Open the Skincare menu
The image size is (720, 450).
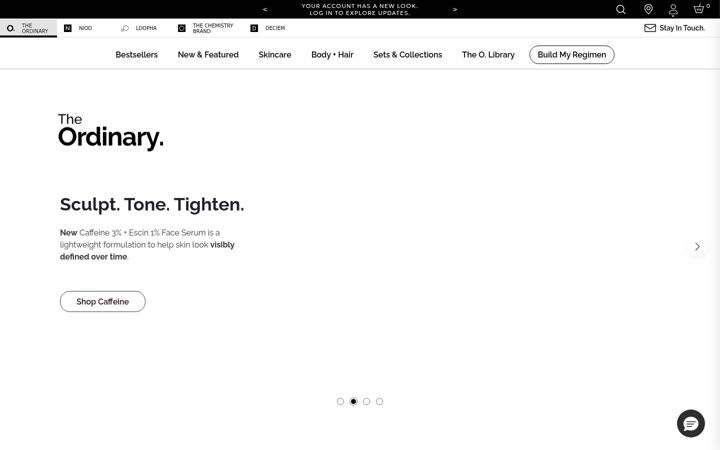275,55
